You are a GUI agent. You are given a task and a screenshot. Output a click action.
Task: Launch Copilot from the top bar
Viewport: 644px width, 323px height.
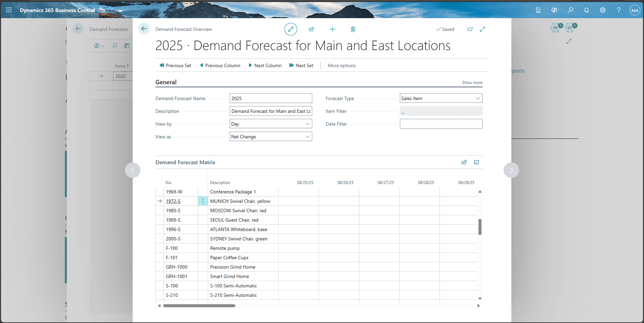(554, 10)
